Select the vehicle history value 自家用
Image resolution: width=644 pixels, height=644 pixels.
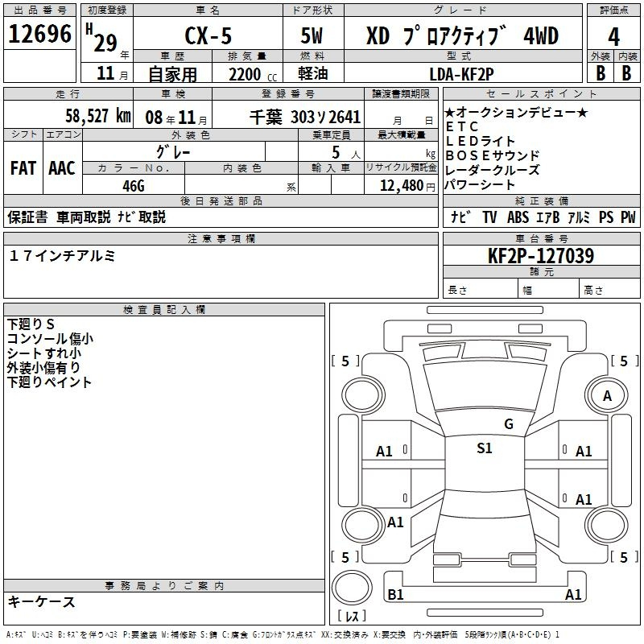click(x=173, y=74)
